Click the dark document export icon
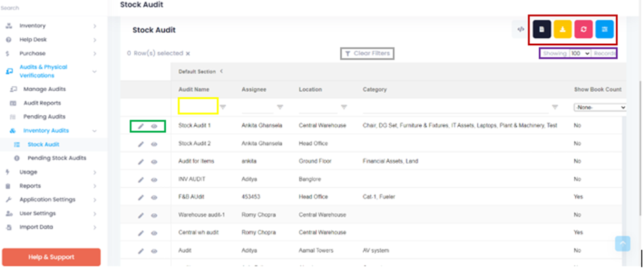Screen dimensions: 644x268 click(x=542, y=29)
